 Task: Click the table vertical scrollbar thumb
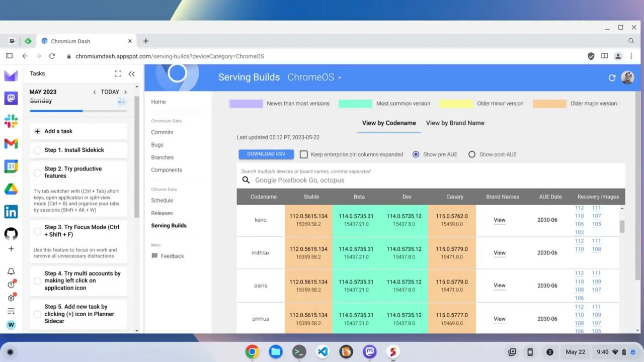[622, 226]
